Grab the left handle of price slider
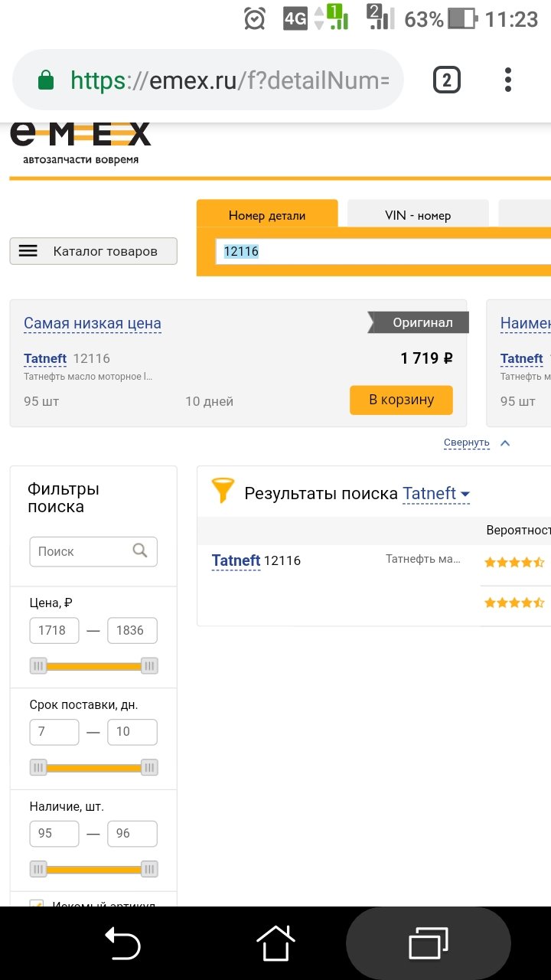Image resolution: width=551 pixels, height=980 pixels. [x=38, y=666]
